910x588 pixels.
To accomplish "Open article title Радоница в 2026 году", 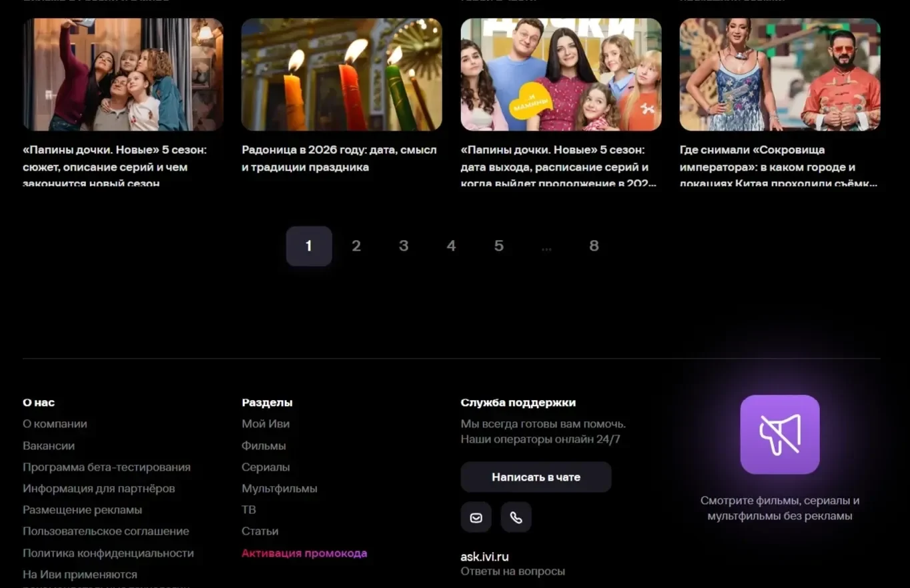I will pos(339,159).
